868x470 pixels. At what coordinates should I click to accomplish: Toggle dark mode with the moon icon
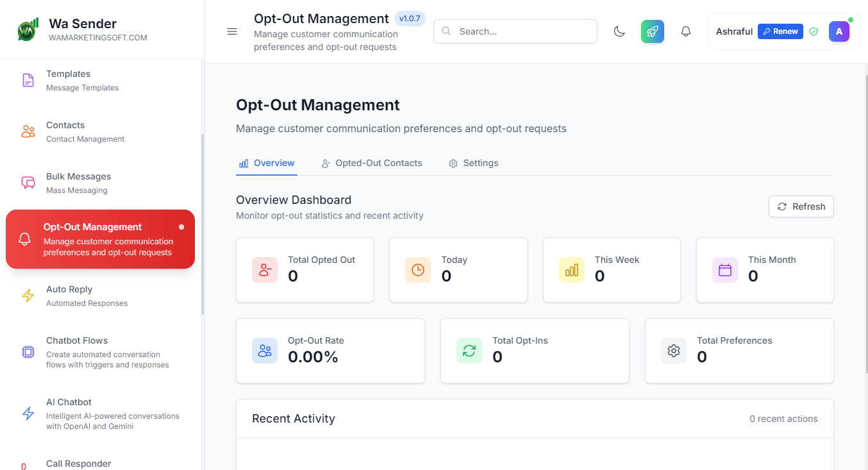[619, 31]
